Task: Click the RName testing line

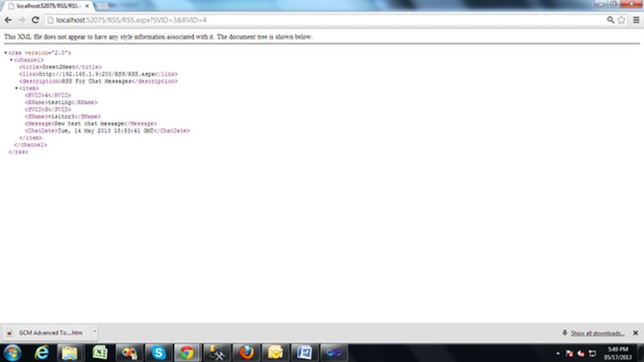Action: coord(61,103)
